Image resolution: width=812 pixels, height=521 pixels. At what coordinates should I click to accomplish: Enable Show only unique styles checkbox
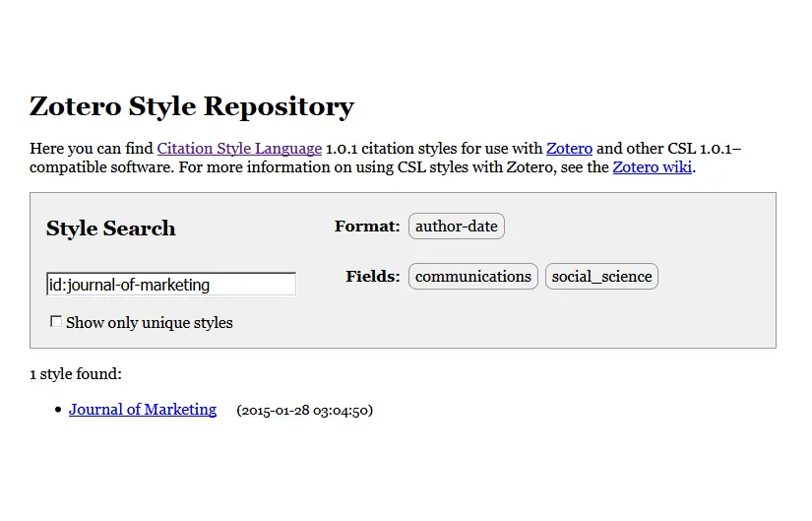56,322
